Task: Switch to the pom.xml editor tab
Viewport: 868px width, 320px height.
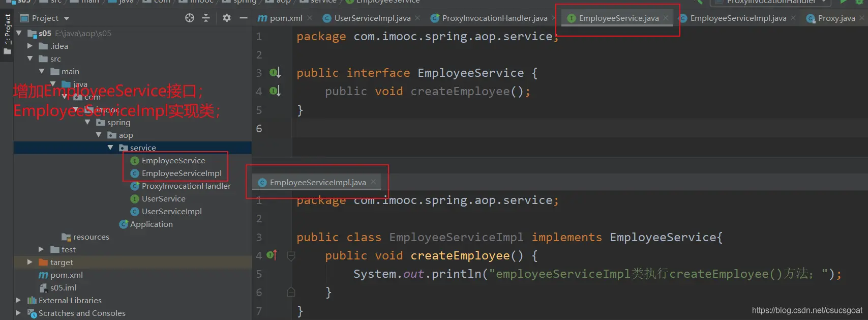Action: coord(281,18)
